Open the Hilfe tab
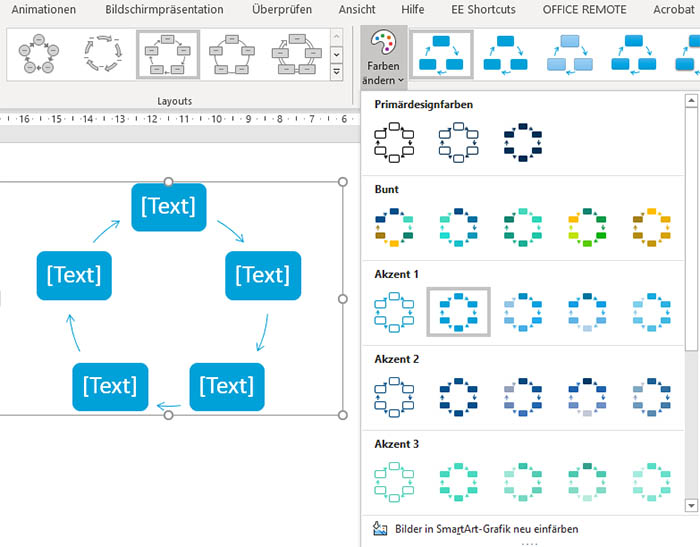Viewport: 700px width, 547px height. click(x=412, y=9)
